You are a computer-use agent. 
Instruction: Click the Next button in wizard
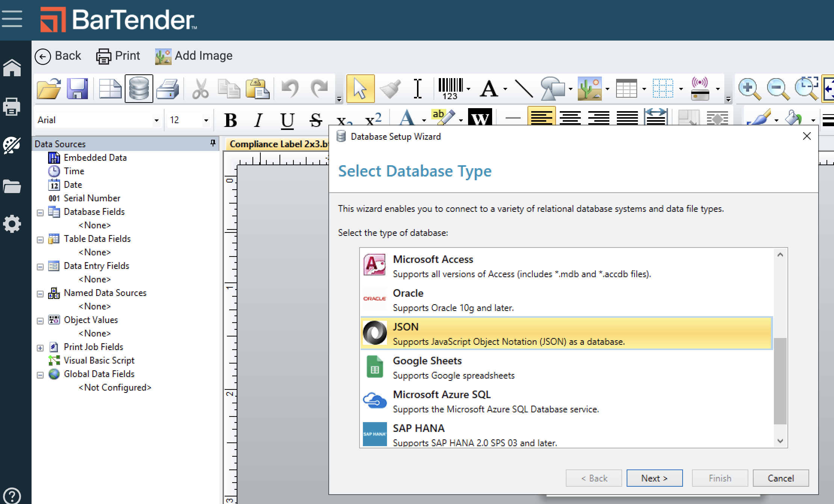(654, 478)
